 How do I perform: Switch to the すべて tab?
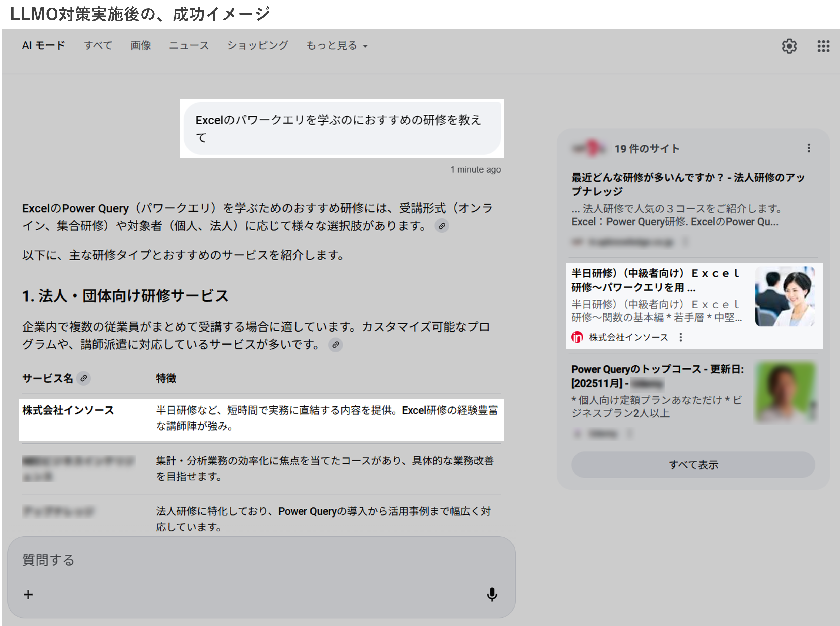click(98, 46)
